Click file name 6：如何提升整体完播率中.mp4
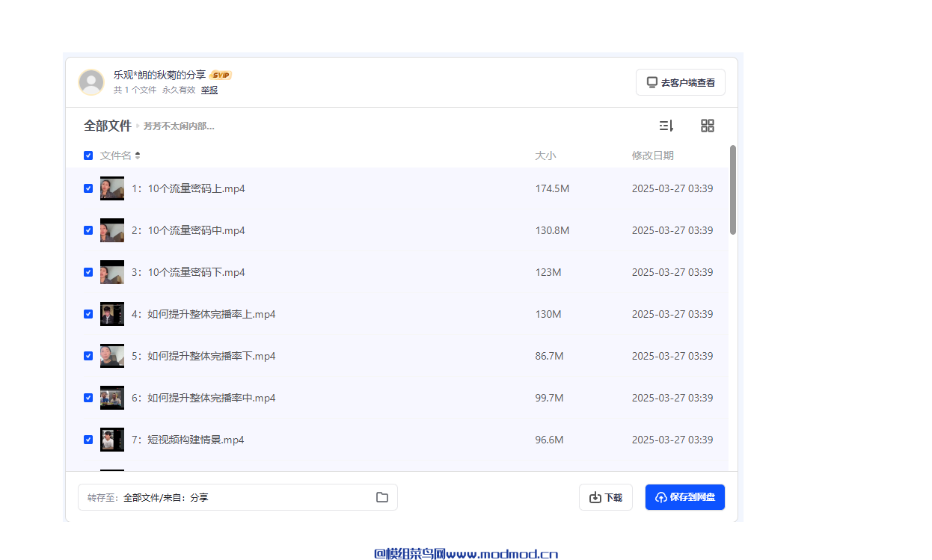Viewport: 932px width, 560px height. [x=203, y=398]
